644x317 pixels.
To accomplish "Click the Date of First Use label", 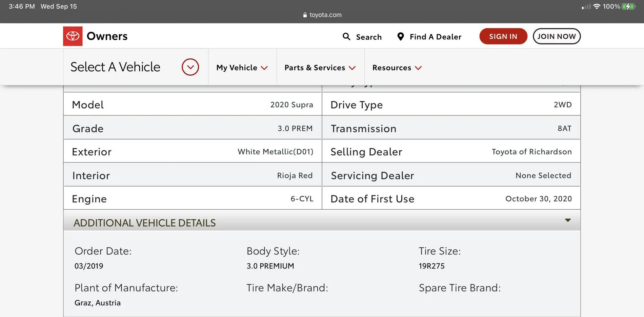I will [x=373, y=199].
